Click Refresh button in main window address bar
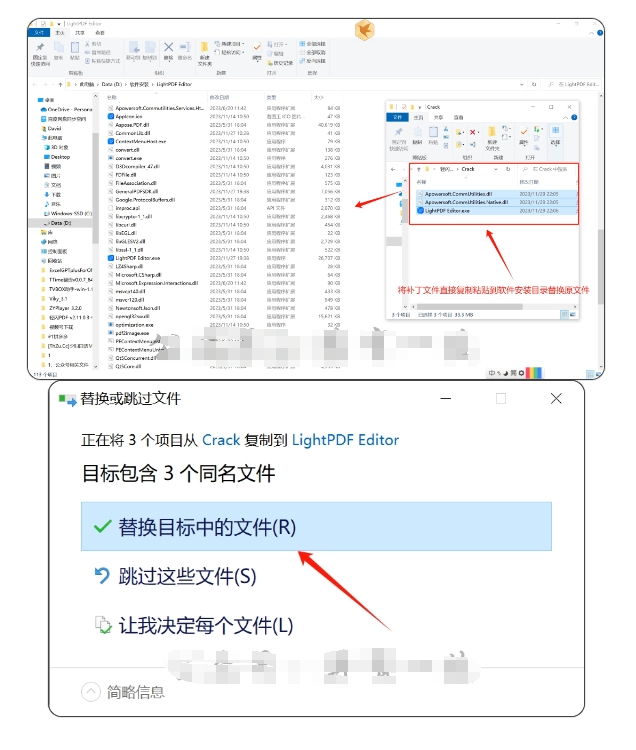 [534, 84]
